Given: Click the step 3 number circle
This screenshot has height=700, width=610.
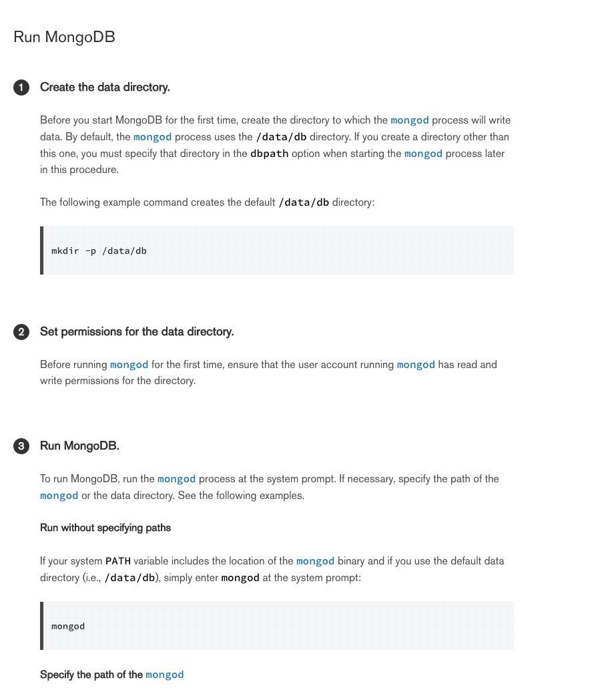Looking at the screenshot, I should (21, 446).
